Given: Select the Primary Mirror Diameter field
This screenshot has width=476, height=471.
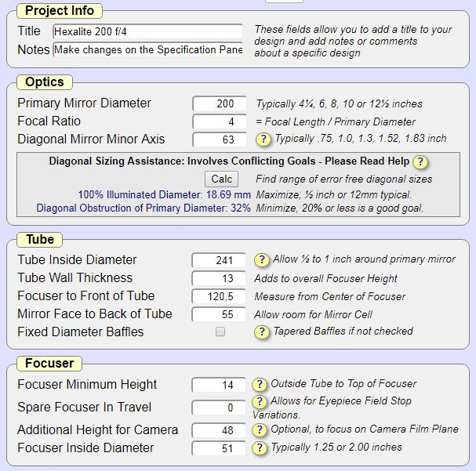Looking at the screenshot, I should click(x=220, y=103).
